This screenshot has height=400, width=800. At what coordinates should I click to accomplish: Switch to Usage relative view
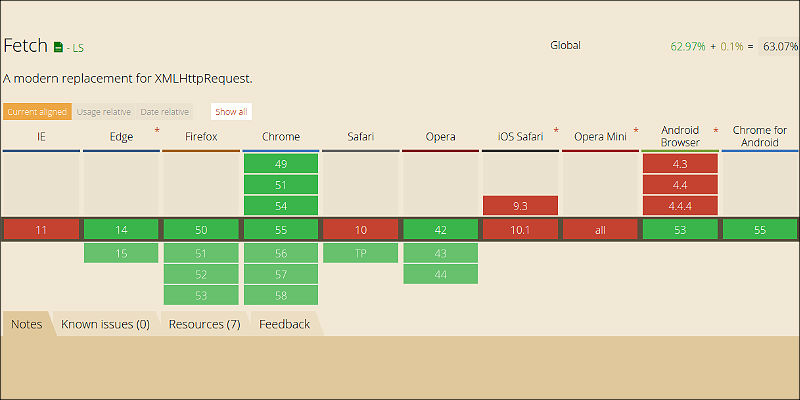pyautogui.click(x=104, y=112)
